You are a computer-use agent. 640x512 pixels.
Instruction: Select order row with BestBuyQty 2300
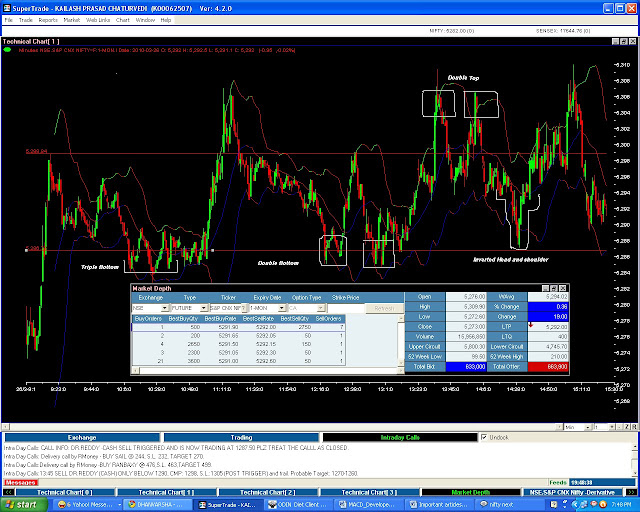click(238, 352)
